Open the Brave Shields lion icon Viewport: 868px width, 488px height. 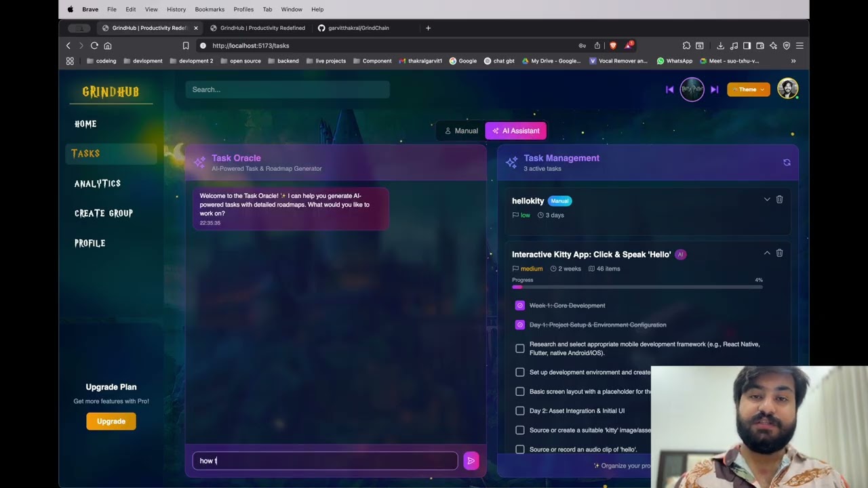point(613,45)
